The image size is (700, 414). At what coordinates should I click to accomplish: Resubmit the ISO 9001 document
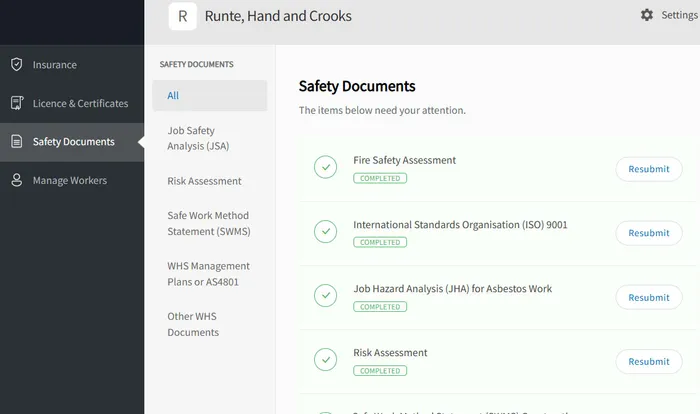coord(648,233)
